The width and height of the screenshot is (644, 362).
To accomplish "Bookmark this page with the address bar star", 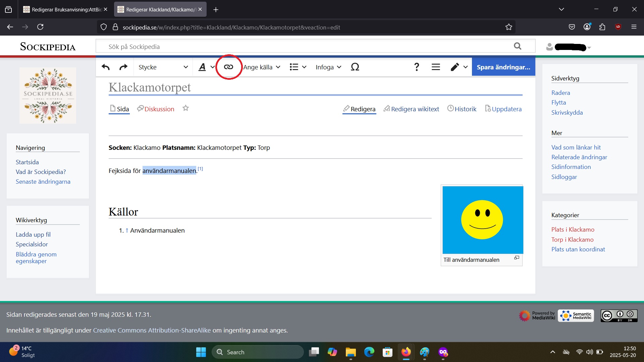I will coord(509,27).
